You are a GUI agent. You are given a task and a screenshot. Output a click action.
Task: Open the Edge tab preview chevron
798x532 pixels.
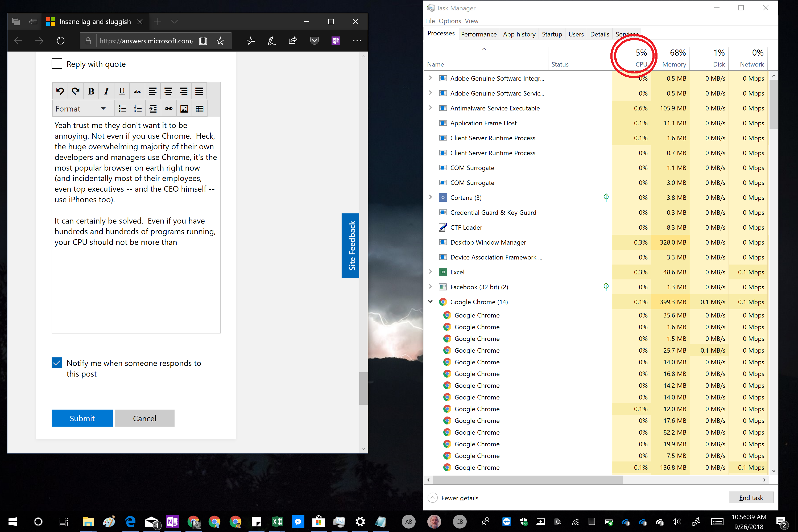pyautogui.click(x=174, y=22)
